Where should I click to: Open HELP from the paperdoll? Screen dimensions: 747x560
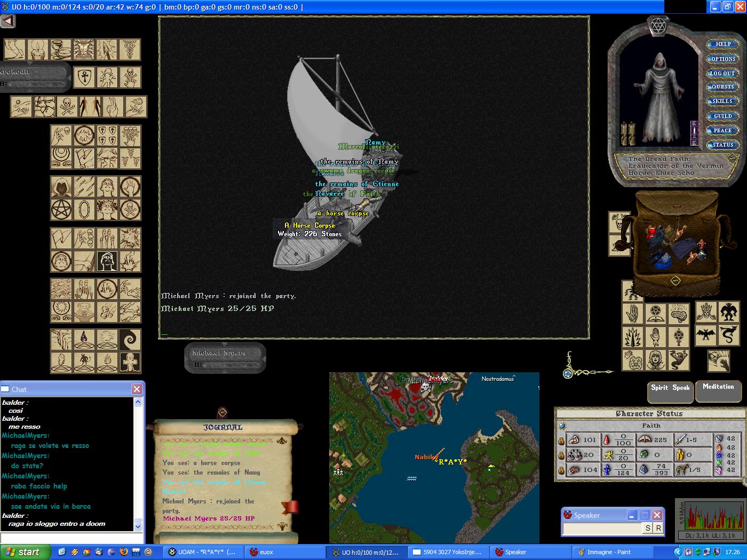pyautogui.click(x=723, y=44)
